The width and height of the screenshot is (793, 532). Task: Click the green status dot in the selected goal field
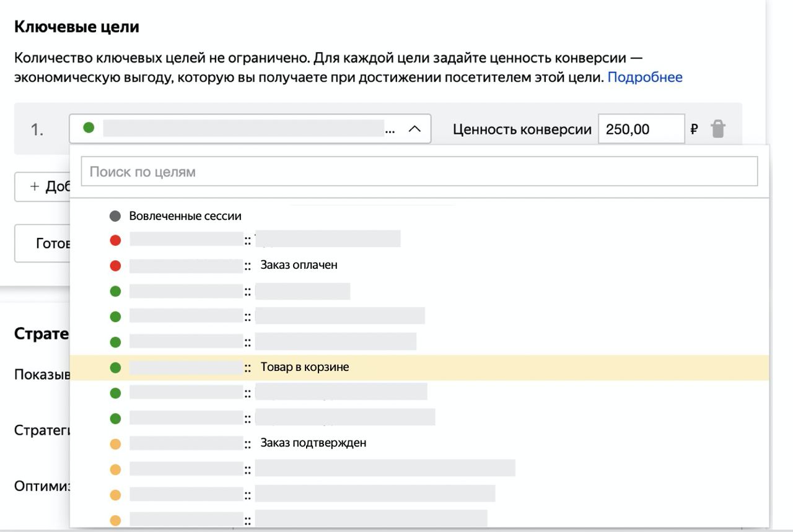[89, 128]
